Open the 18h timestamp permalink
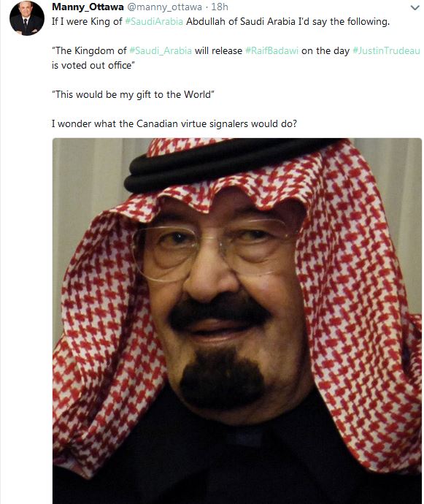424x504 pixels. point(220,7)
